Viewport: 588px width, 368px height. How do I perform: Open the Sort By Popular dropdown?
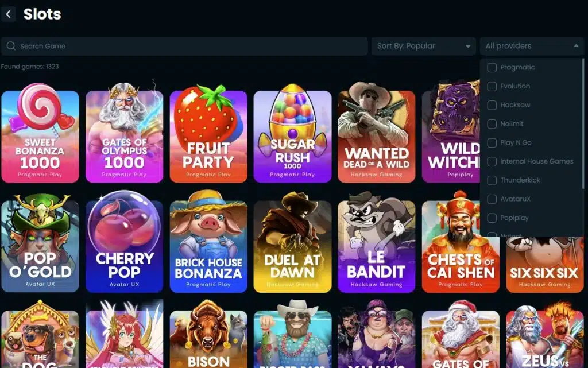click(x=423, y=46)
